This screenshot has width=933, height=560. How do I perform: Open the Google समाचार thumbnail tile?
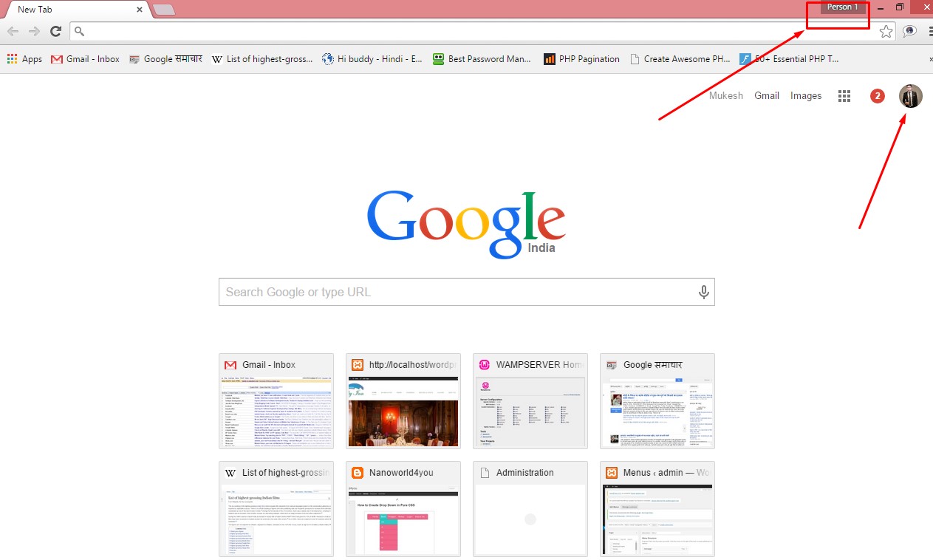pyautogui.click(x=657, y=401)
